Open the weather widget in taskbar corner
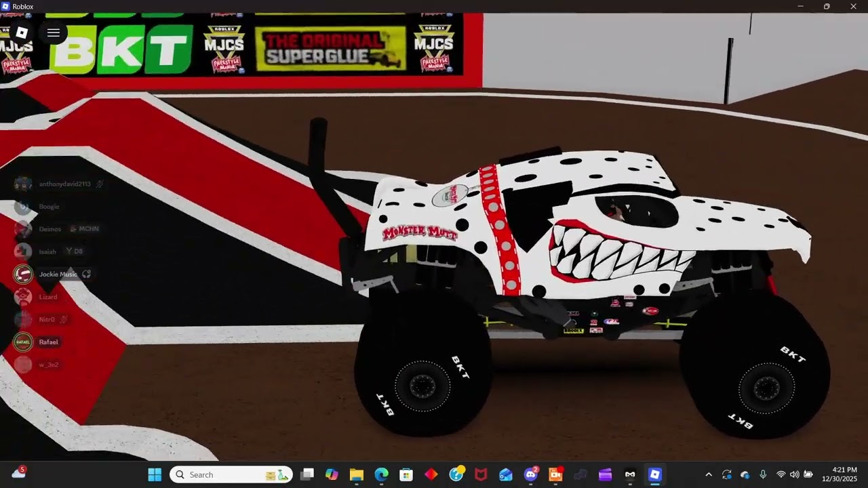 click(x=18, y=473)
